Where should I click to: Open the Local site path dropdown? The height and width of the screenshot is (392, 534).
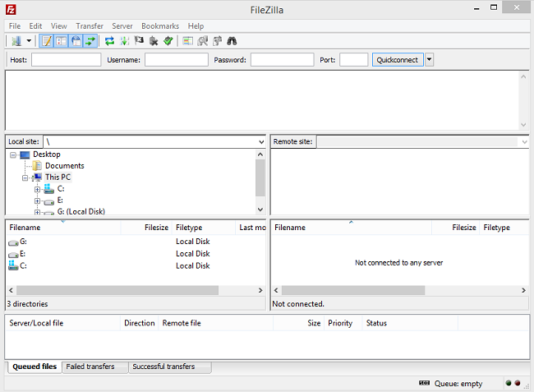point(261,142)
